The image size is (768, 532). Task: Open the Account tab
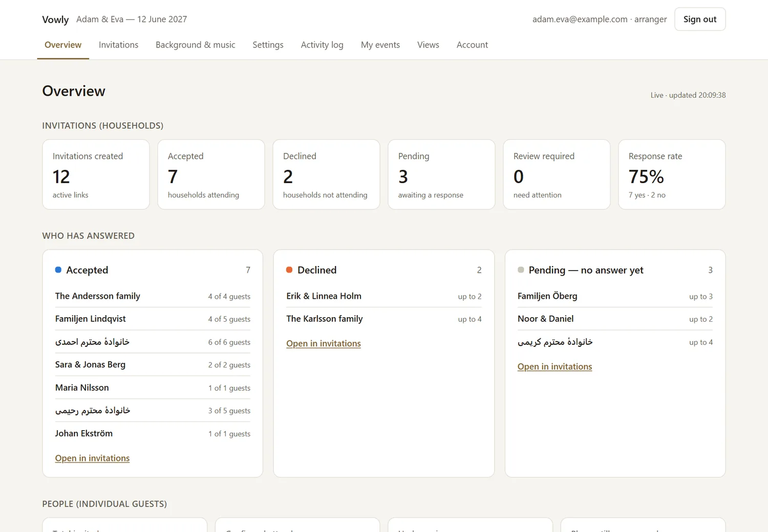click(x=472, y=45)
